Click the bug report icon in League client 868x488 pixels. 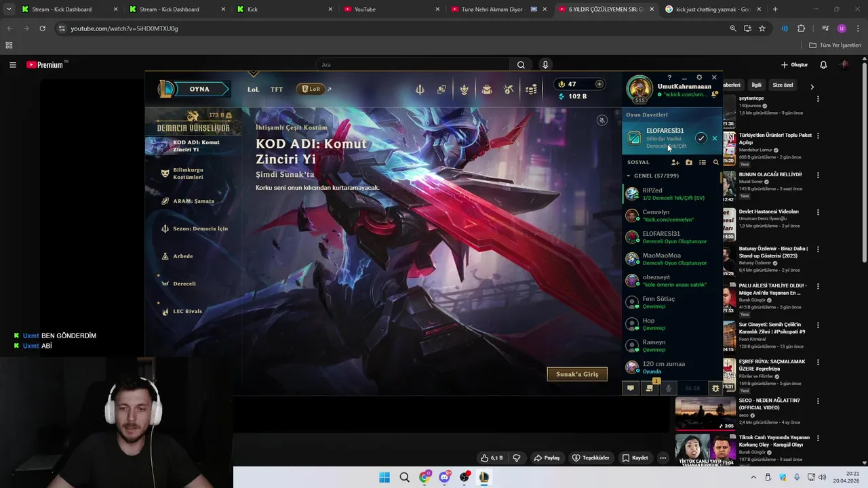point(715,388)
